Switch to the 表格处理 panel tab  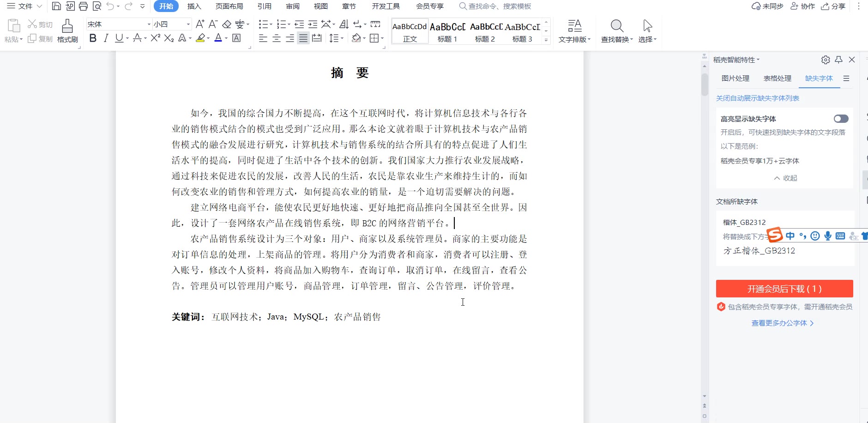tap(778, 79)
